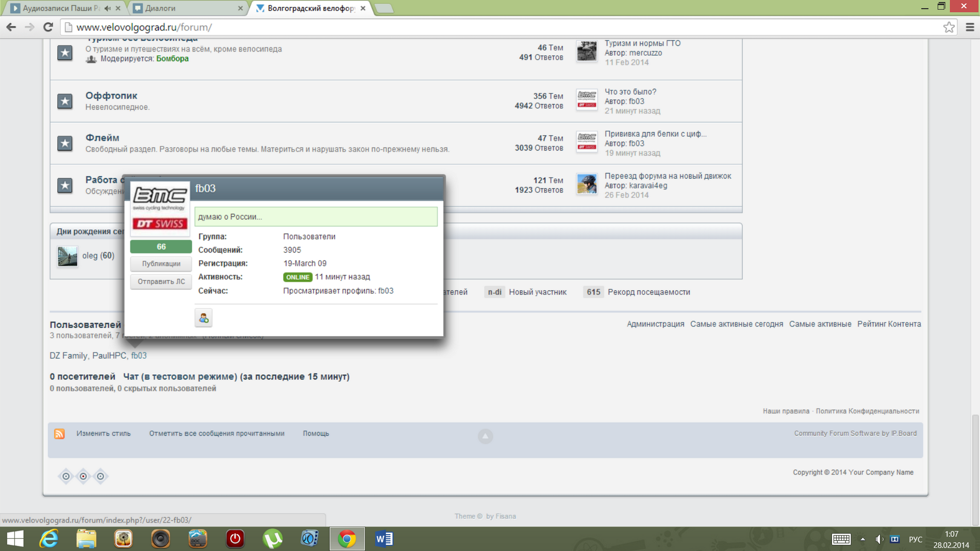Click the star icon beside Работа forum
Viewport: 980px width, 551px height.
[x=65, y=186]
